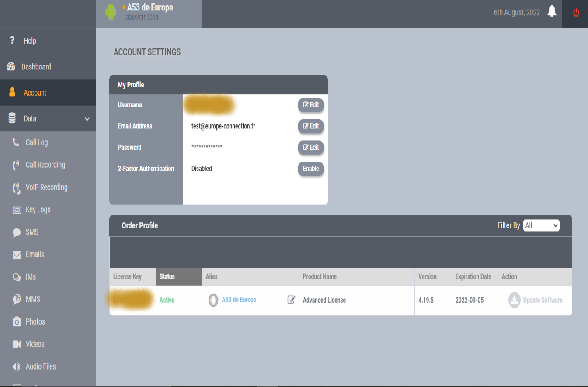
Task: Click the Disabled 2-factor status text
Action: pos(202,169)
